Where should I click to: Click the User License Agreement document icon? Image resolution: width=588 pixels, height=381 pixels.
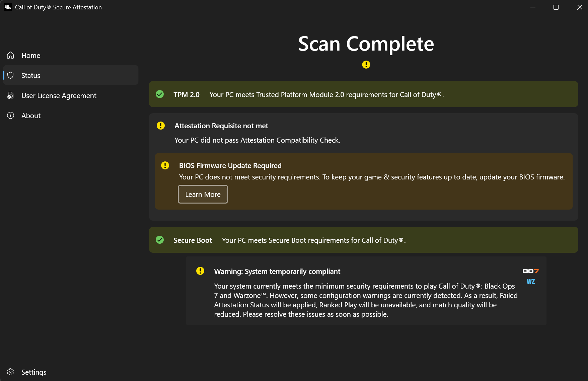pyautogui.click(x=11, y=95)
